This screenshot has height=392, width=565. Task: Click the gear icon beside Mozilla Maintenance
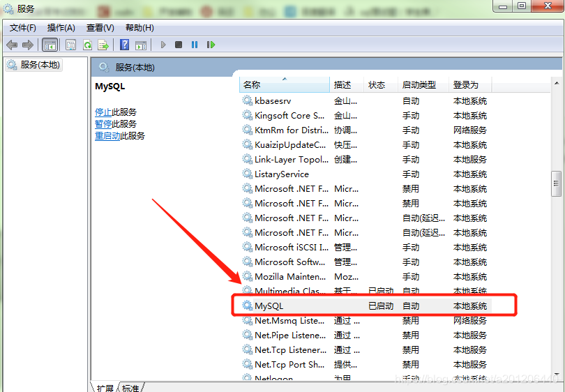coord(247,276)
